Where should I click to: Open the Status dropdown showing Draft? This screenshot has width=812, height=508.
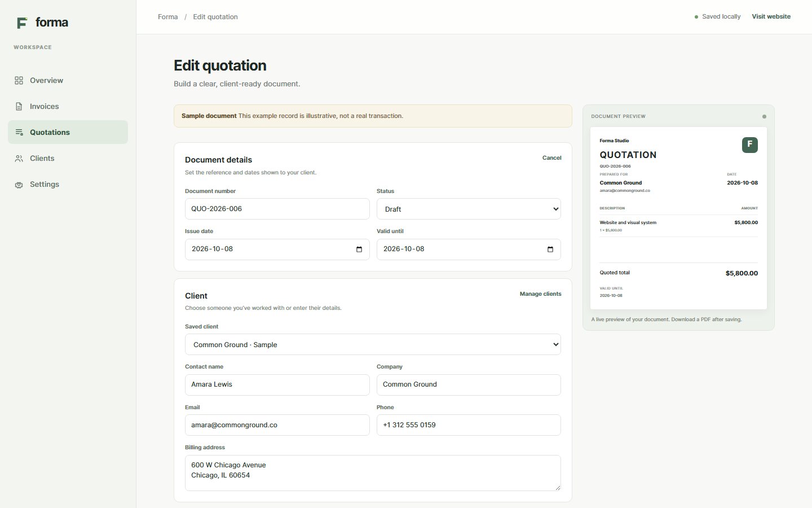469,209
